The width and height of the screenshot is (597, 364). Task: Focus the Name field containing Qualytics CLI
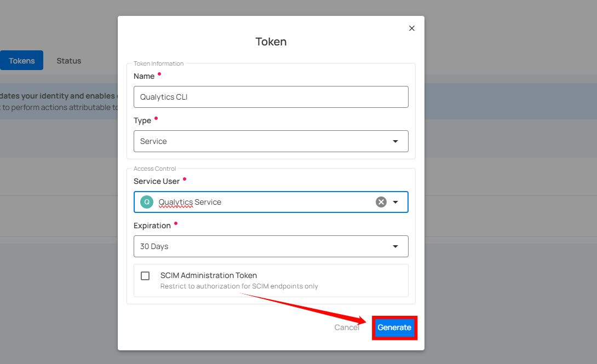(271, 97)
